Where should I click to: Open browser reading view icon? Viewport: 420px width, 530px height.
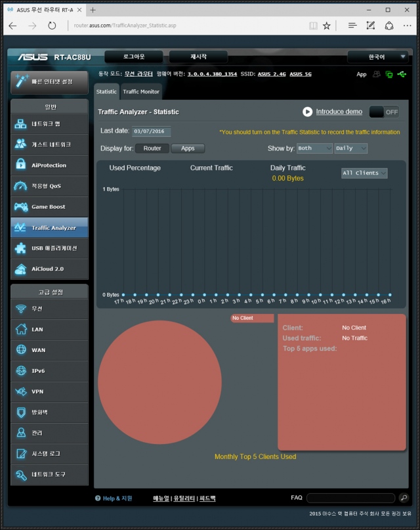313,26
